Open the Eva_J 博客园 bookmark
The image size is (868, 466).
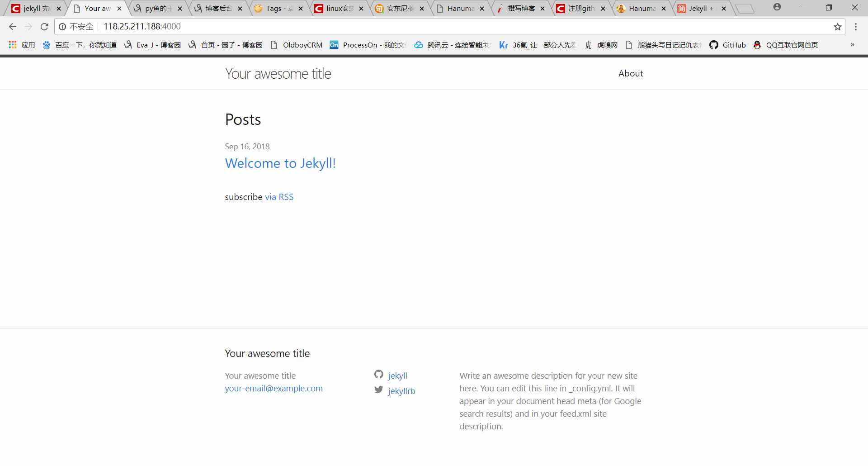153,45
